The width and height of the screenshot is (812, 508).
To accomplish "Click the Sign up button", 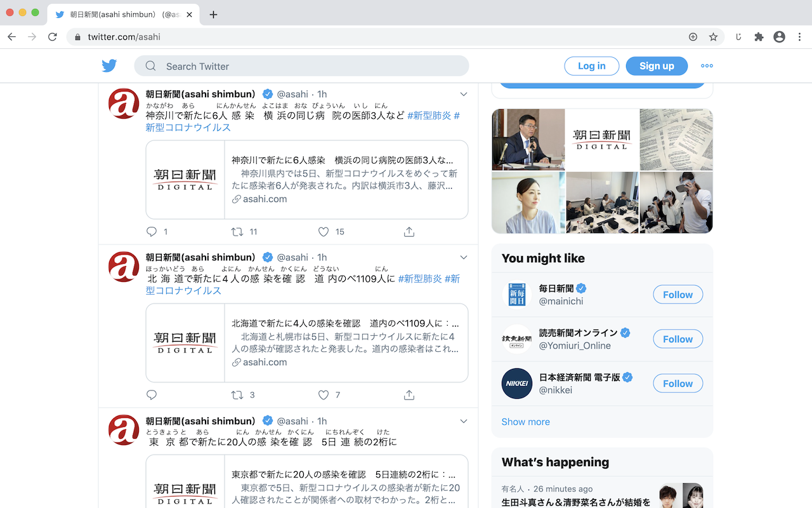I will coord(657,66).
